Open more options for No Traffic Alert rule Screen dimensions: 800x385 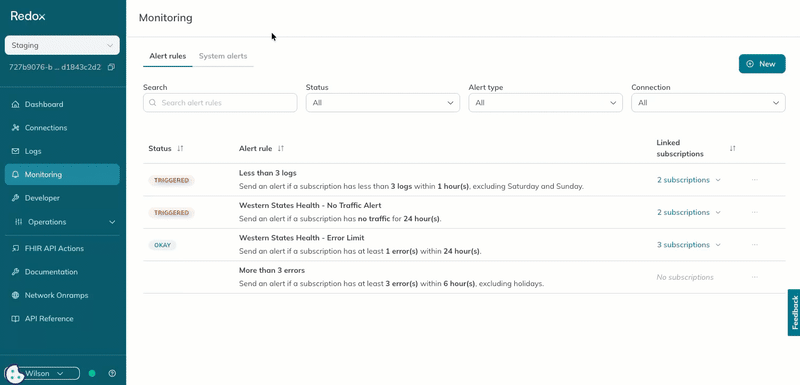coord(755,212)
